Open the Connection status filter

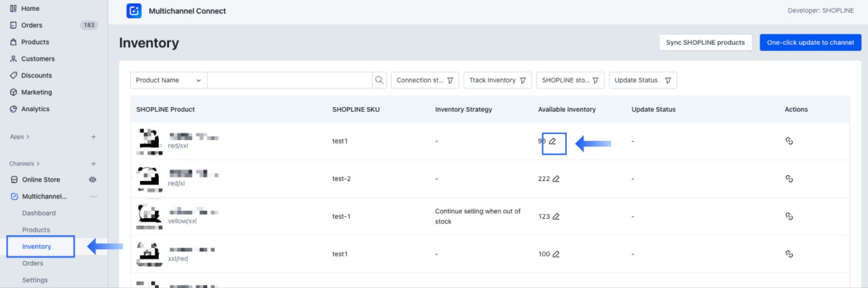click(x=424, y=80)
